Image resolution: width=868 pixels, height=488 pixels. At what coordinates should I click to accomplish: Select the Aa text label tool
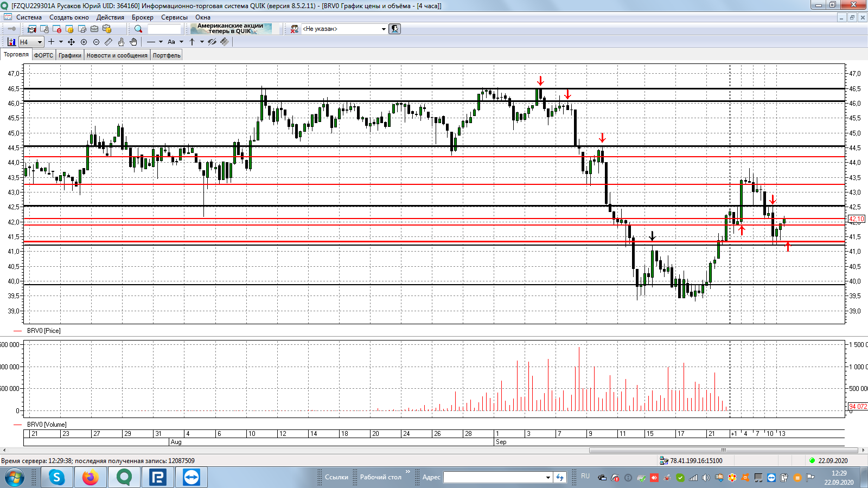(x=171, y=42)
